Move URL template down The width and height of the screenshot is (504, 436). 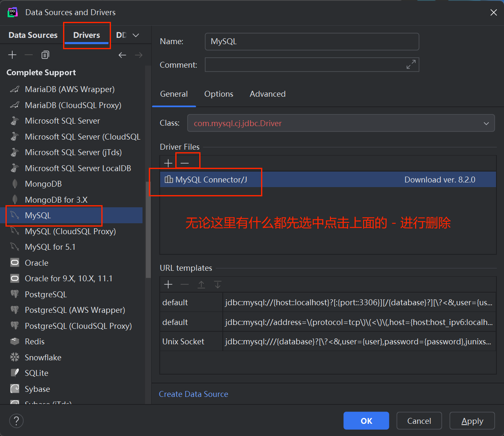click(x=218, y=284)
